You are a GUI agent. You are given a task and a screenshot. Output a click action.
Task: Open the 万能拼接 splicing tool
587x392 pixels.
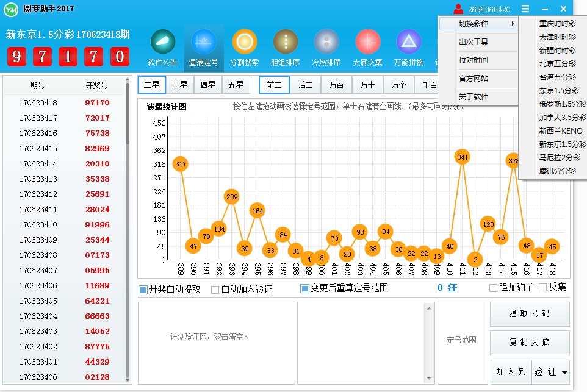408,44
